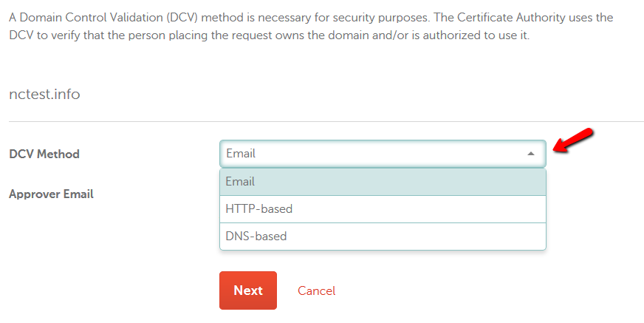Click the nctest.info domain heading
The height and width of the screenshot is (323, 644).
pos(44,94)
